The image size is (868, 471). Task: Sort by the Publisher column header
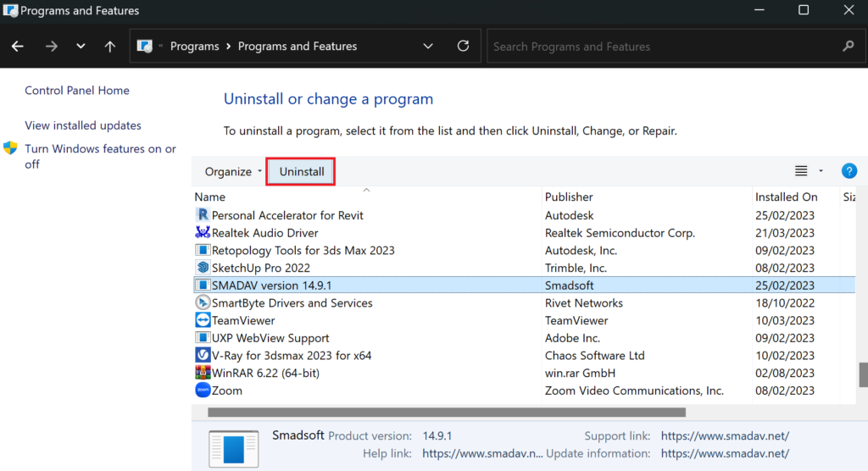(x=569, y=197)
